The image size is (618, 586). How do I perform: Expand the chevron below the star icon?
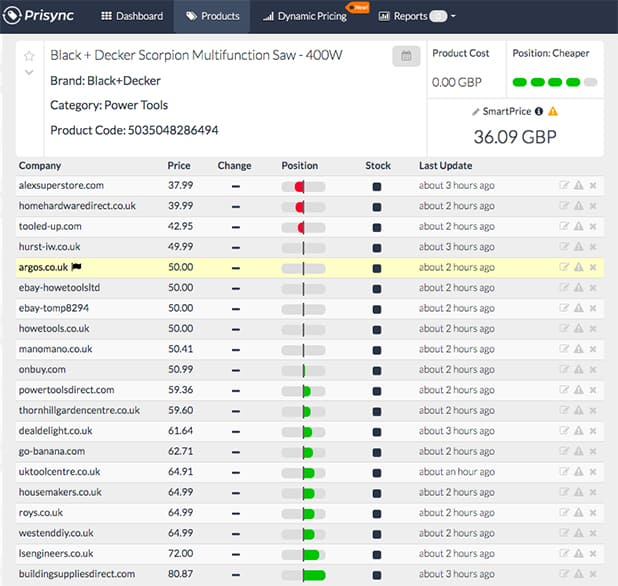29,72
